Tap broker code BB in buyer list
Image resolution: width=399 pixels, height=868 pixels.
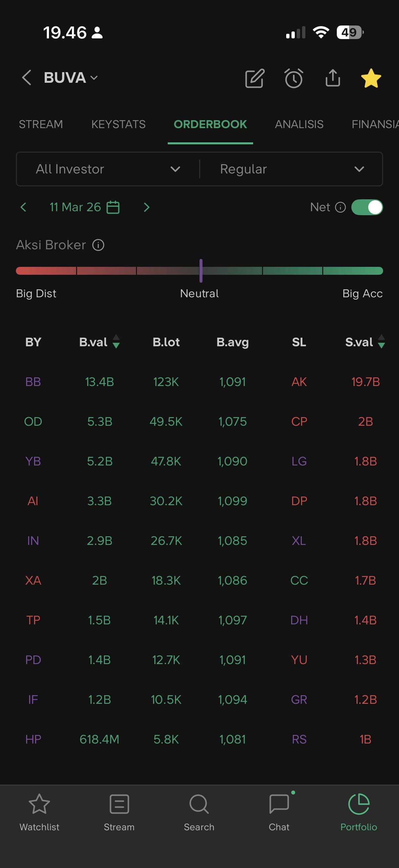tap(33, 382)
